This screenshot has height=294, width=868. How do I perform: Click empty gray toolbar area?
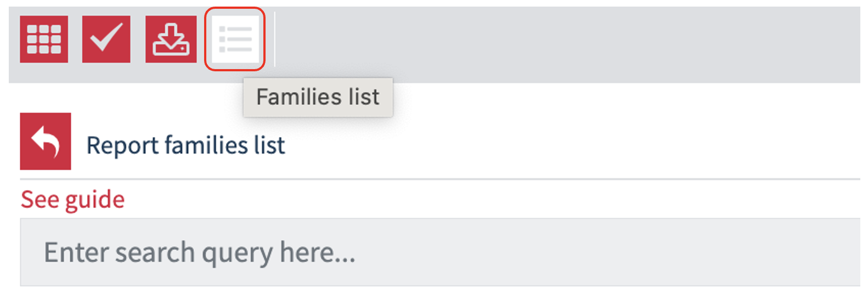(x=565, y=44)
